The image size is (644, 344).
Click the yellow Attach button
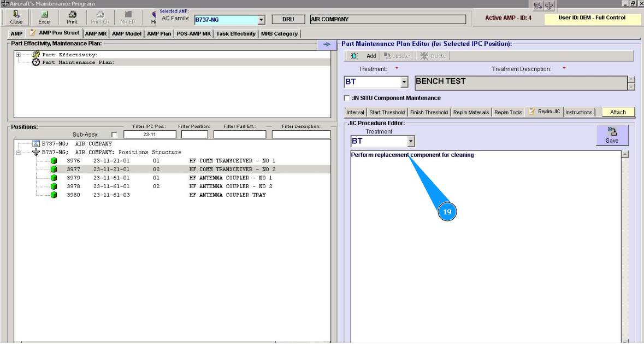(618, 112)
